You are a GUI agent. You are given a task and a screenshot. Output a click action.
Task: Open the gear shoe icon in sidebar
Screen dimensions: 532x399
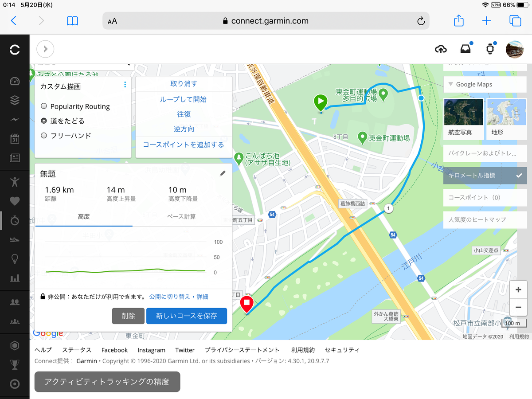pos(15,239)
